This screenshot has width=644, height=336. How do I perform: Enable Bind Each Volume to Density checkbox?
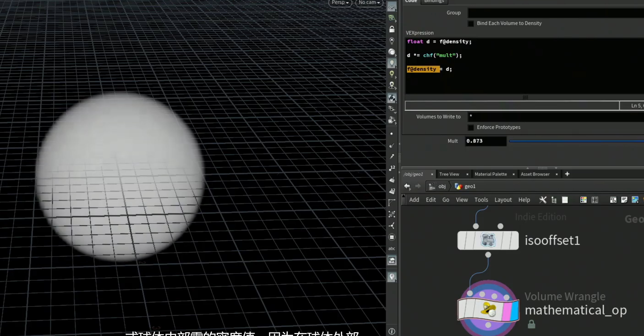[471, 24]
